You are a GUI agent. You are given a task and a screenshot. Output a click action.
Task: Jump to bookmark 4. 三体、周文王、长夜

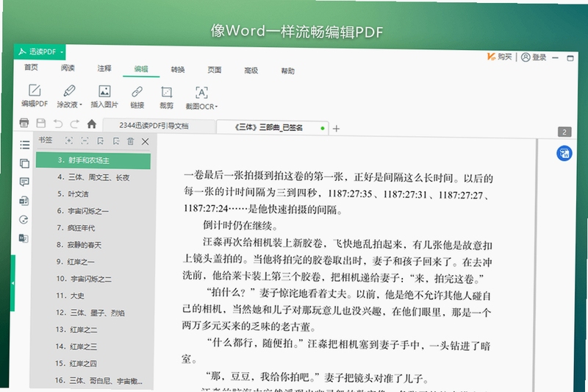[x=93, y=177]
